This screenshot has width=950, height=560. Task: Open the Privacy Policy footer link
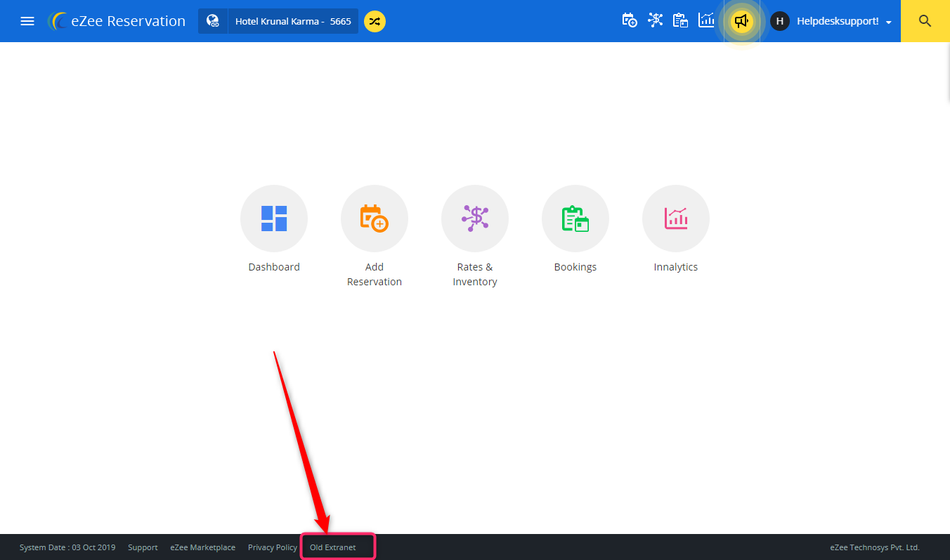click(x=273, y=547)
